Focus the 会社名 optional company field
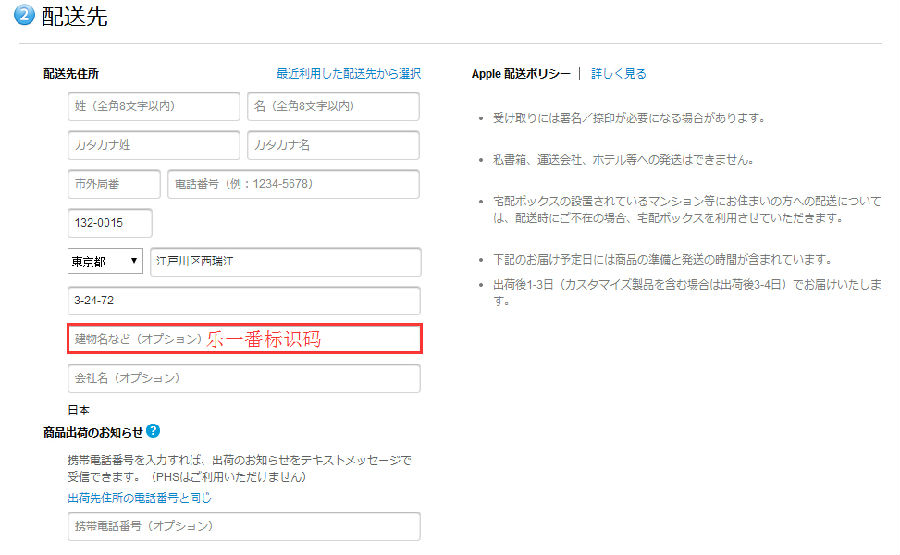 pos(244,379)
